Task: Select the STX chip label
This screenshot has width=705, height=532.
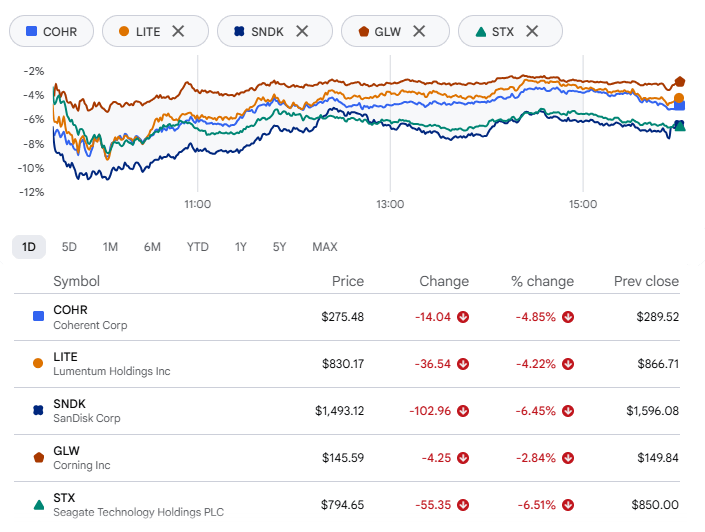Action: click(x=503, y=31)
